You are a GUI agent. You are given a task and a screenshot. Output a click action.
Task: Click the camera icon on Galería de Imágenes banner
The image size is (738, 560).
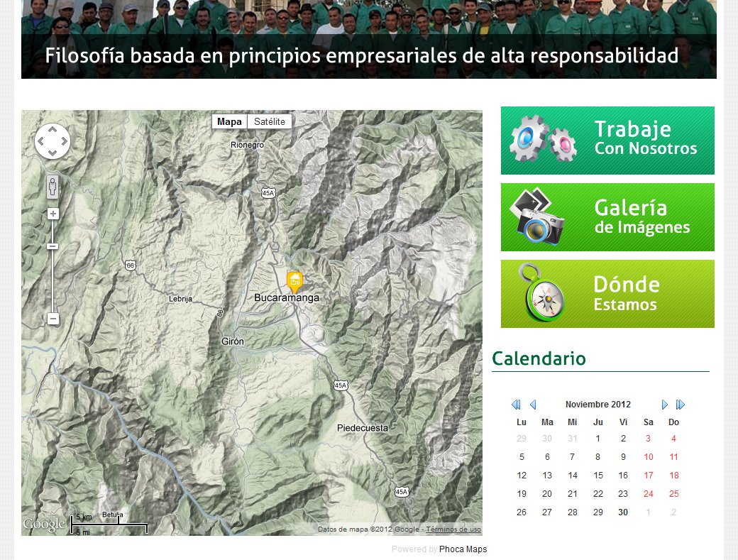pos(538,217)
